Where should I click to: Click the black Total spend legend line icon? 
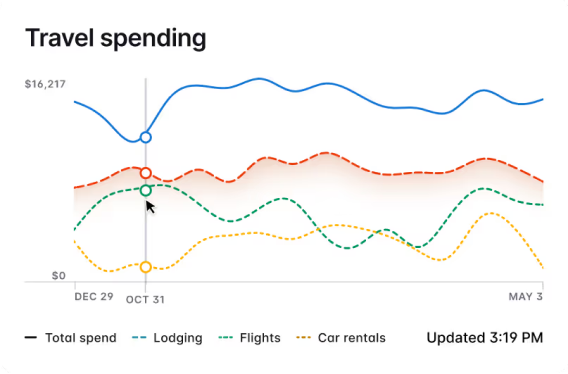pyautogui.click(x=31, y=338)
